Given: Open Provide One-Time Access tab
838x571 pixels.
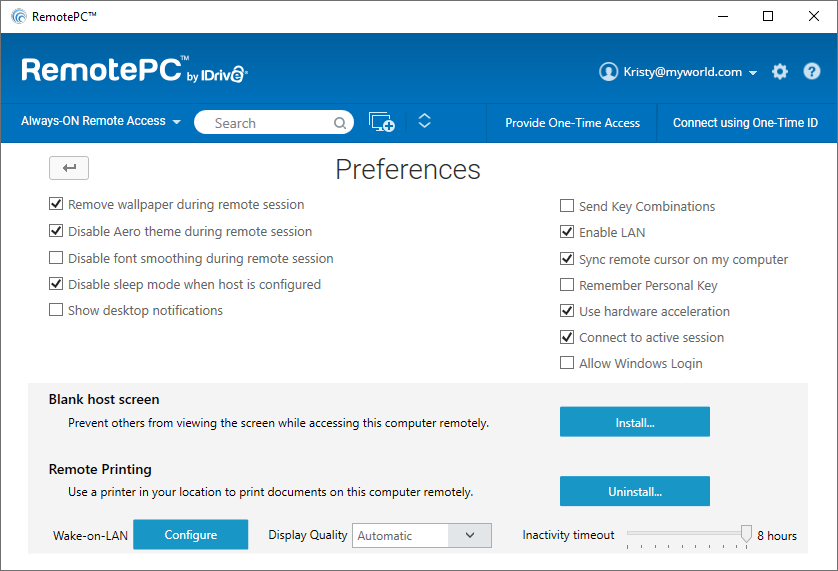Looking at the screenshot, I should point(572,123).
